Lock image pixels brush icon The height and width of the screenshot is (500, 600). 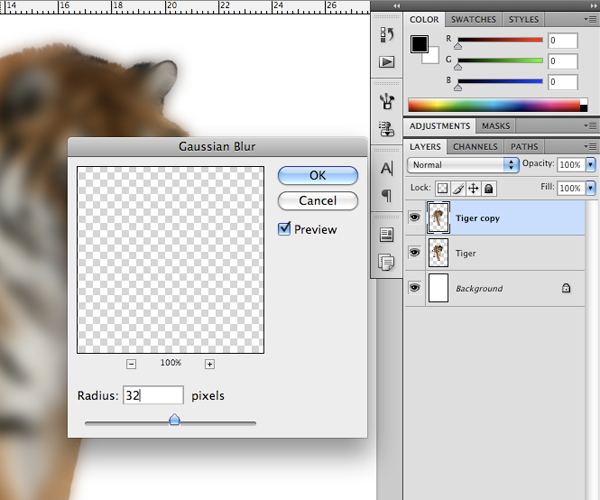pos(458,188)
